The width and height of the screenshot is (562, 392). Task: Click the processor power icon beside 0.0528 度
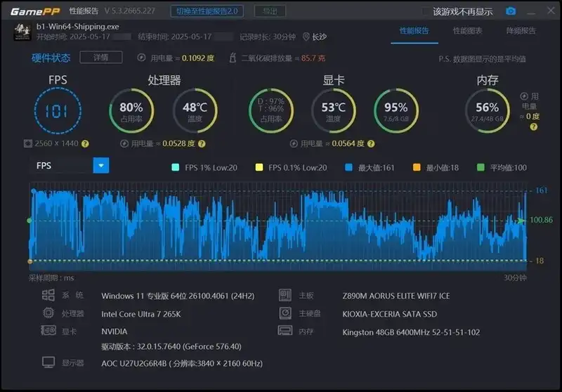click(124, 144)
